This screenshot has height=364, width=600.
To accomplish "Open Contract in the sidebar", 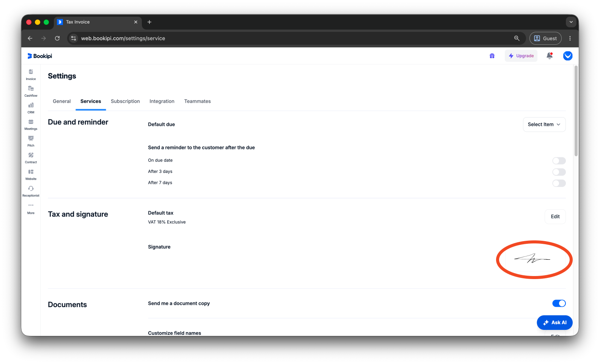I will [x=31, y=158].
